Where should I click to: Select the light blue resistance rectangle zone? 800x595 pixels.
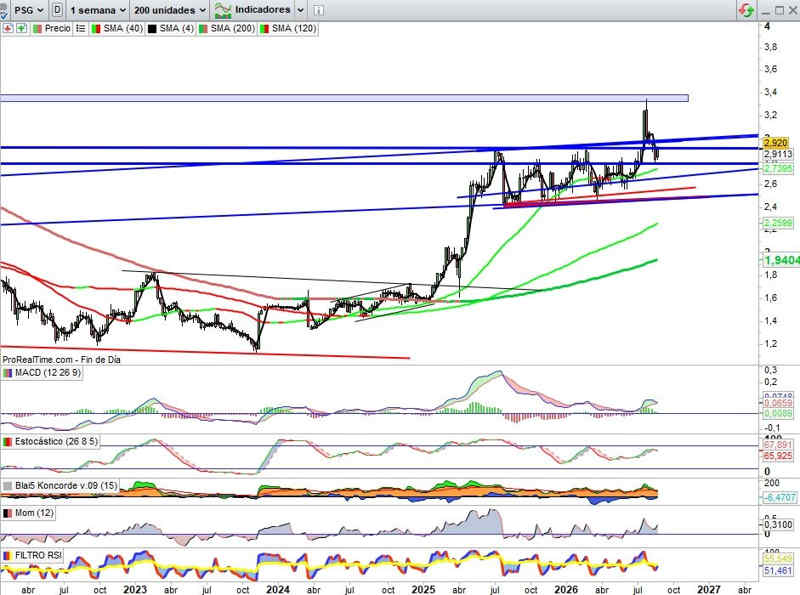(x=344, y=98)
